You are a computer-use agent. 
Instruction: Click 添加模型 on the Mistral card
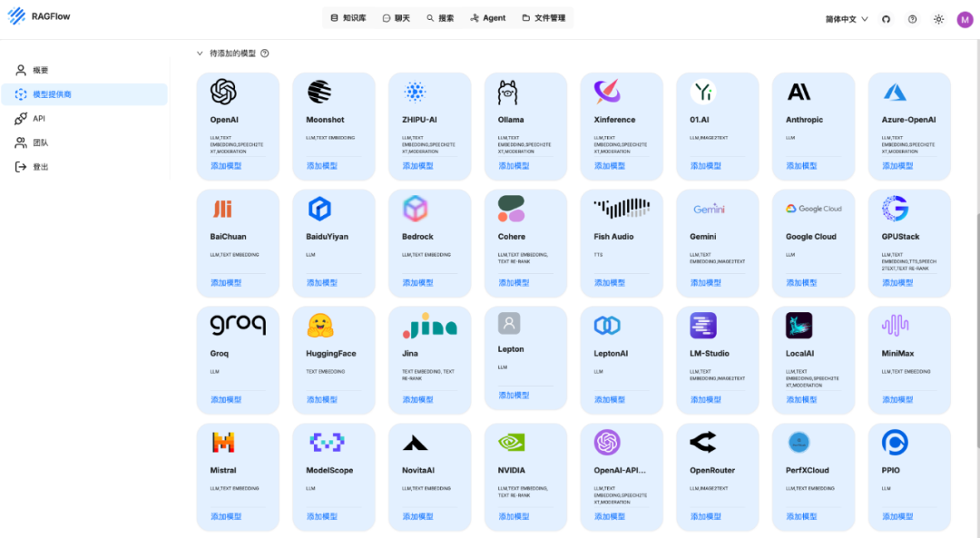pyautogui.click(x=226, y=516)
